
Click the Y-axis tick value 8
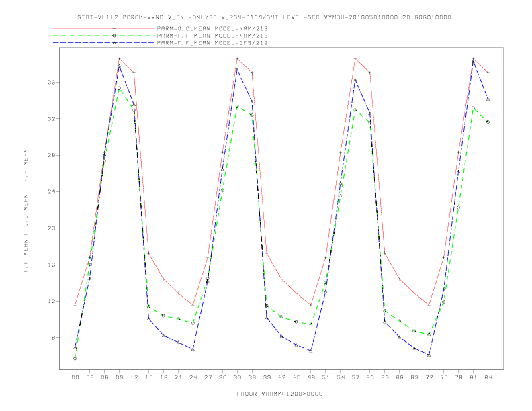[53, 337]
